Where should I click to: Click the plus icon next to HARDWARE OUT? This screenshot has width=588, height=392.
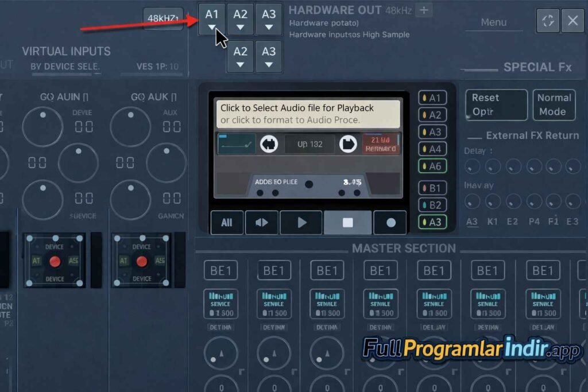(x=424, y=10)
